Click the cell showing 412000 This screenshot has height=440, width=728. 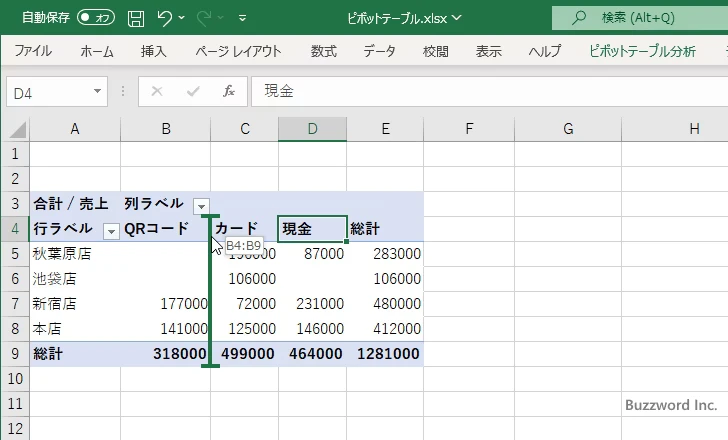[x=385, y=329]
